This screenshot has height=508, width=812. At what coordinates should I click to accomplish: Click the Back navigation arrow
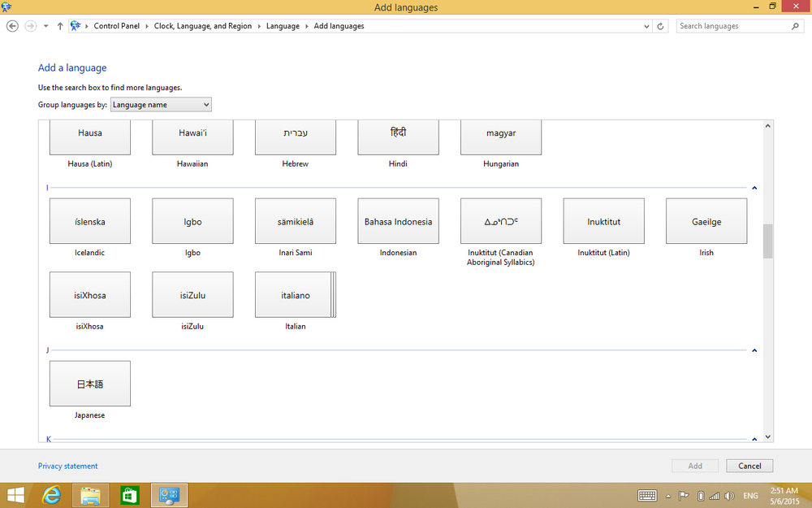[12, 26]
